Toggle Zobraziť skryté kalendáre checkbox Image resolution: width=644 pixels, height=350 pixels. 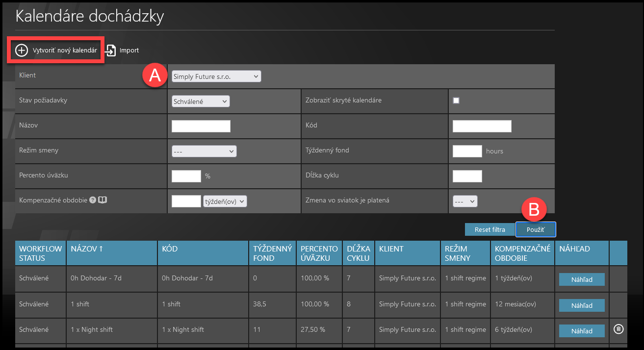pyautogui.click(x=456, y=100)
